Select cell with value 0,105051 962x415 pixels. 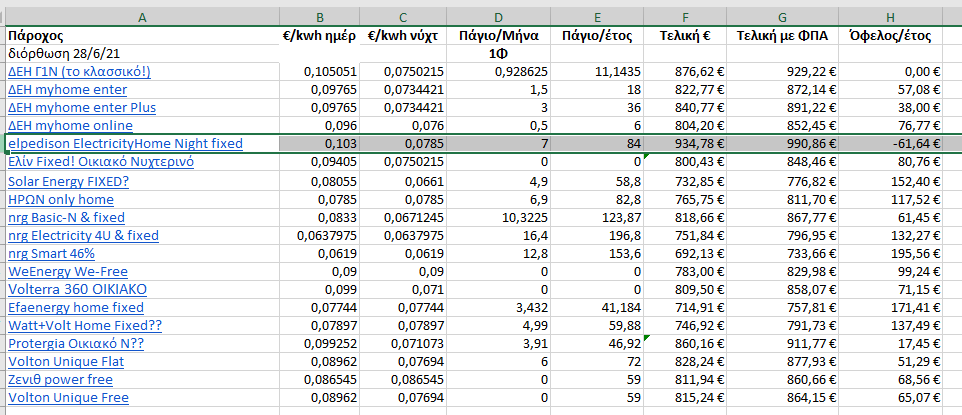coord(318,72)
